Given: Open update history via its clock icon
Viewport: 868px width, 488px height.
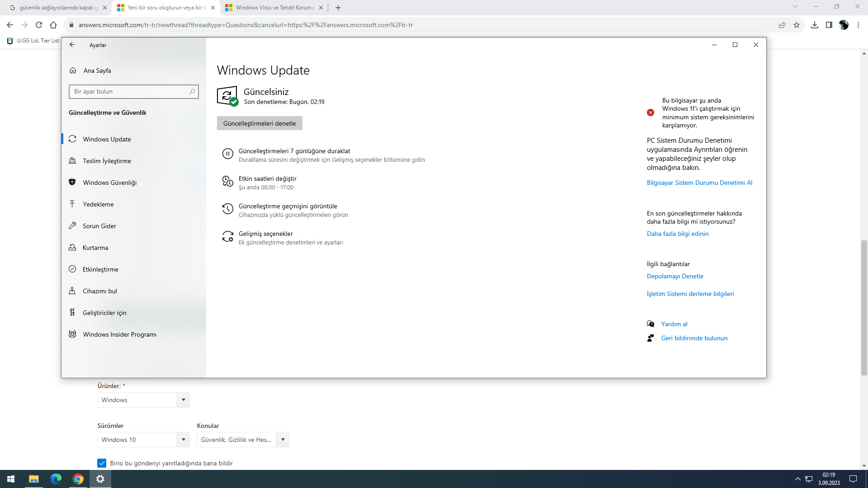Looking at the screenshot, I should pos(227,209).
